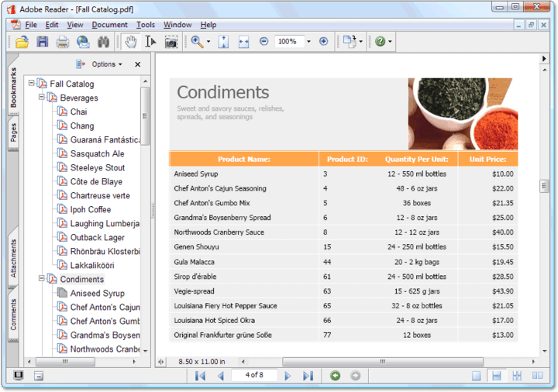The image size is (558, 392).
Task: Collapse the Beverages bookmark group
Action: 42,98
